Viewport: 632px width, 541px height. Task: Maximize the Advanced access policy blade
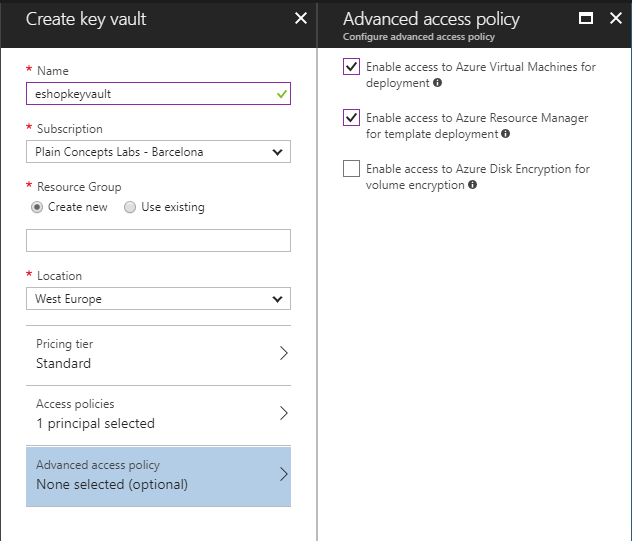(586, 18)
